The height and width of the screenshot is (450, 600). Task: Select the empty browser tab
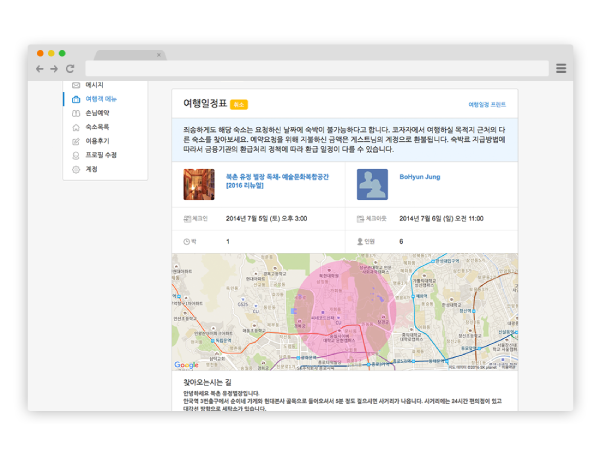coord(130,55)
